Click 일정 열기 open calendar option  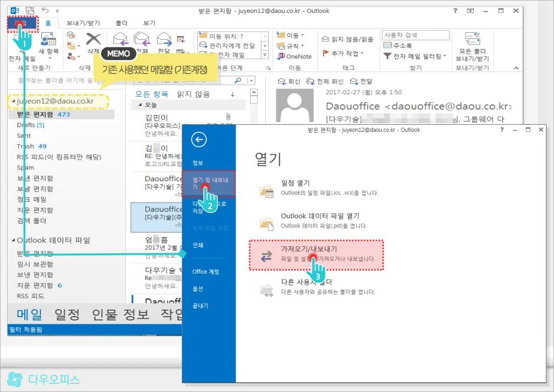(x=319, y=188)
